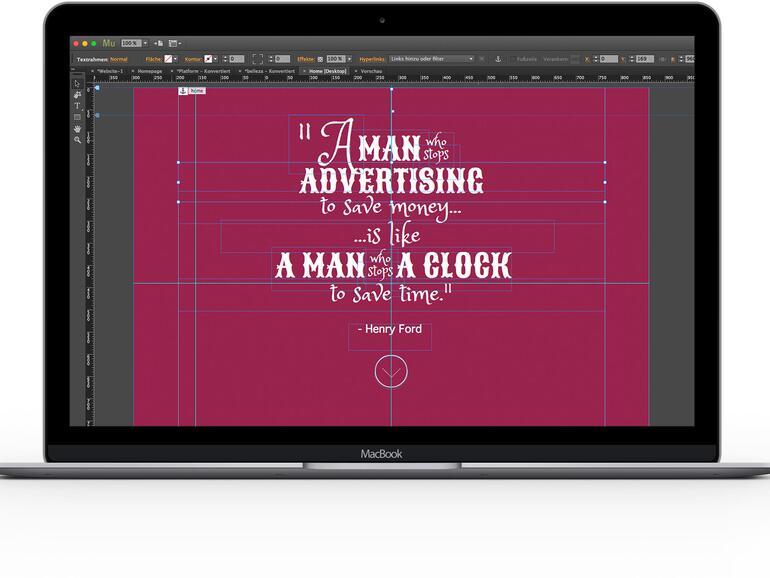This screenshot has width=770, height=578.
Task: Click the Hyperlinks label link
Action: click(372, 59)
